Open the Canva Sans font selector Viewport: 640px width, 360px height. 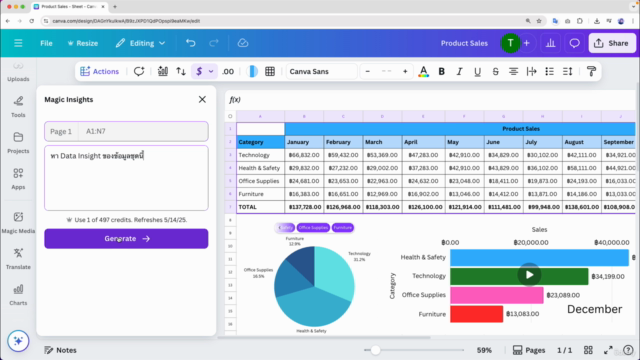(x=321, y=71)
